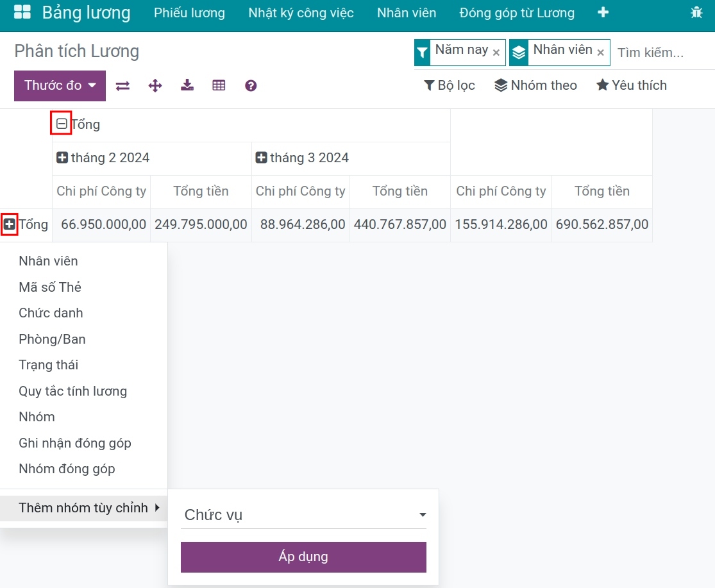Expand the 'tháng 3 2024' column
This screenshot has width=715, height=588.
(x=261, y=158)
